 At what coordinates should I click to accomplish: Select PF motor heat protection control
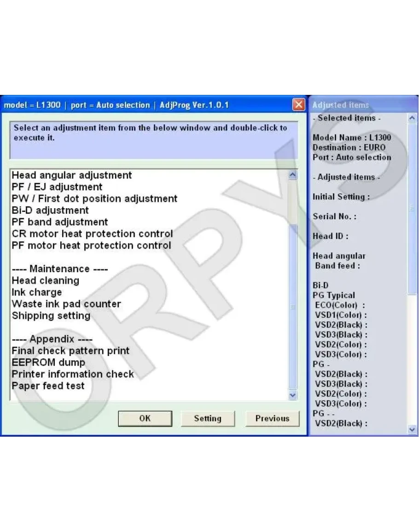91,246
